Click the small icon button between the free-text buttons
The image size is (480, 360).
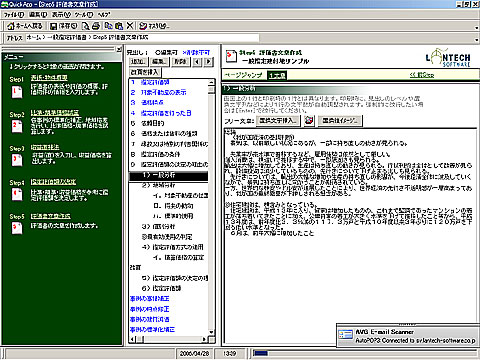coord(309,120)
